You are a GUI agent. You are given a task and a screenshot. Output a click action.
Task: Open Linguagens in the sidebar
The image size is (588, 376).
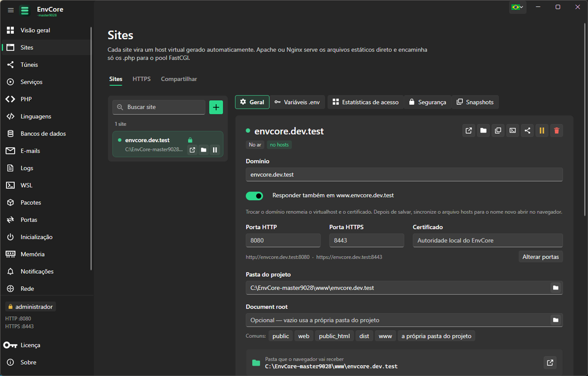point(46,116)
